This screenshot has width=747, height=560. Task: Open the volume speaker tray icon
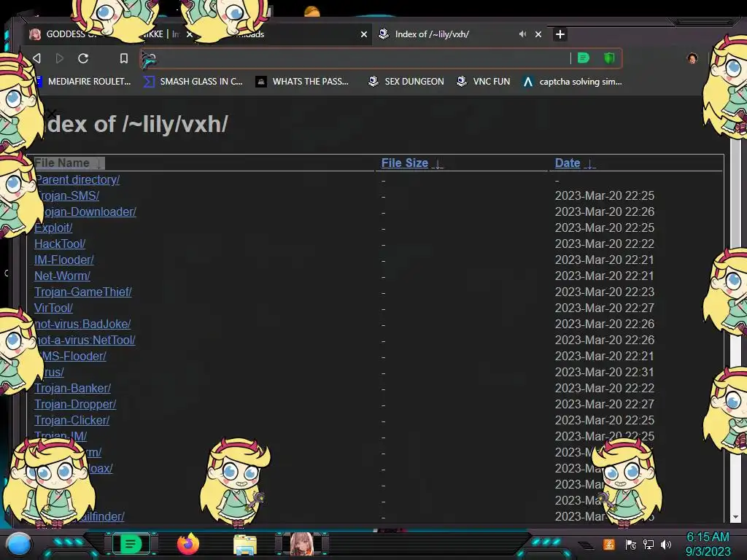tap(666, 545)
